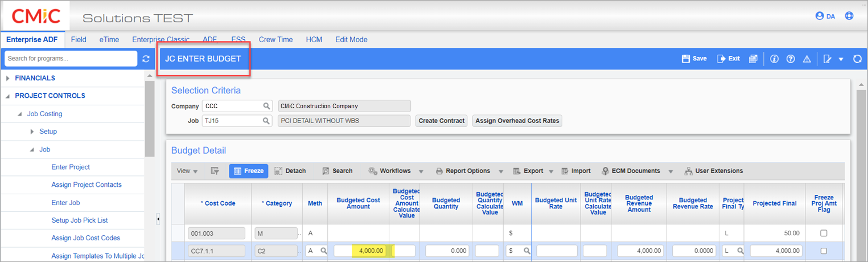Switch to the Crew Time tab
The image size is (868, 262).
tap(275, 39)
